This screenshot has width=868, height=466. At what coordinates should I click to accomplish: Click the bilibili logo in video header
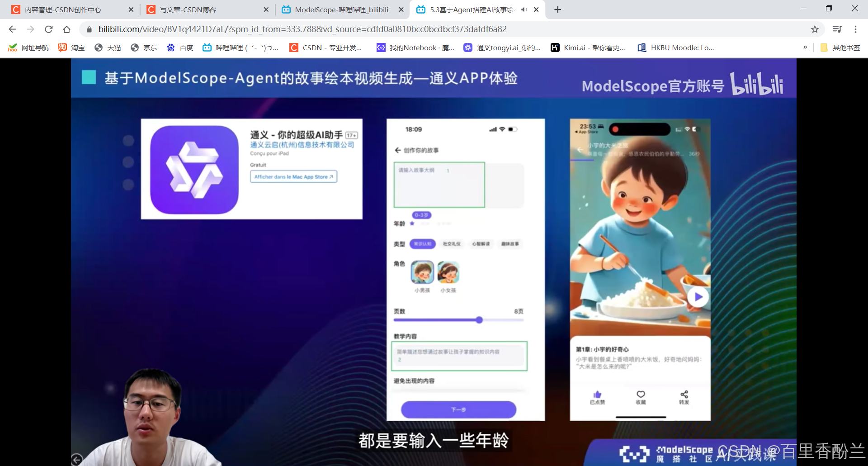click(756, 84)
